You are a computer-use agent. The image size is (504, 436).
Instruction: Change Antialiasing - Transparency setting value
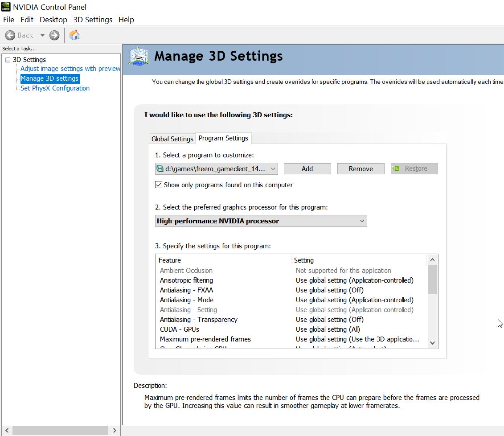click(x=329, y=320)
